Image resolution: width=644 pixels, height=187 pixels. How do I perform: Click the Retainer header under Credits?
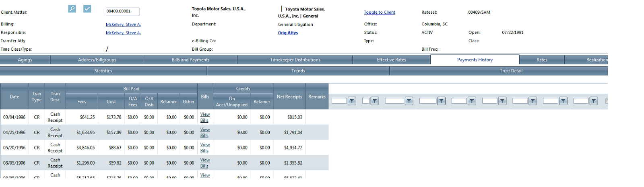click(262, 102)
